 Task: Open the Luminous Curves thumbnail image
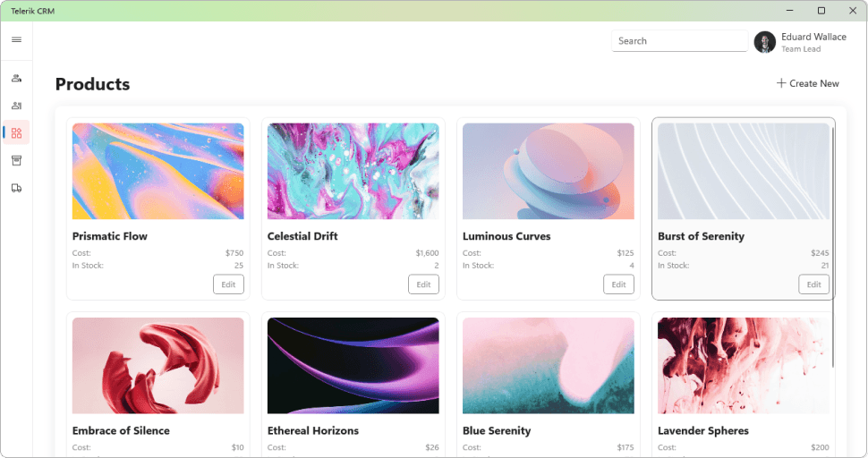[x=548, y=171]
